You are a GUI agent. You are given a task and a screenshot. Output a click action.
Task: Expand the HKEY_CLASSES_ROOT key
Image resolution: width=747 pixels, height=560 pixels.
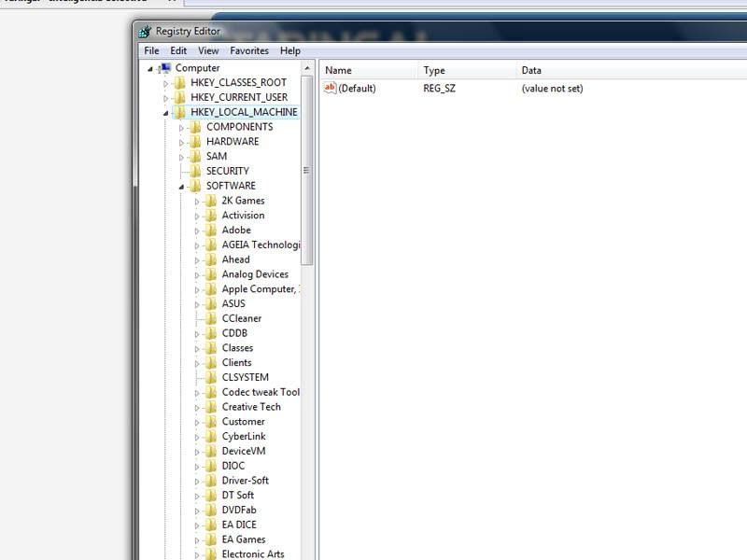165,84
